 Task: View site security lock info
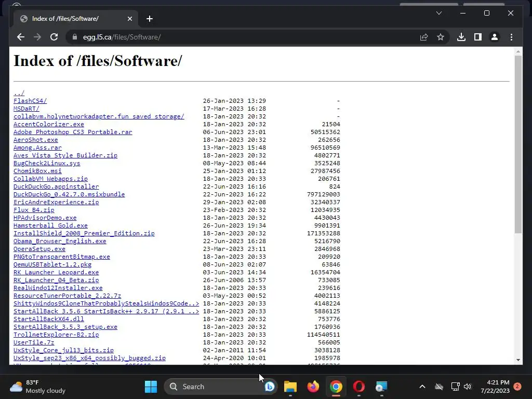75,37
